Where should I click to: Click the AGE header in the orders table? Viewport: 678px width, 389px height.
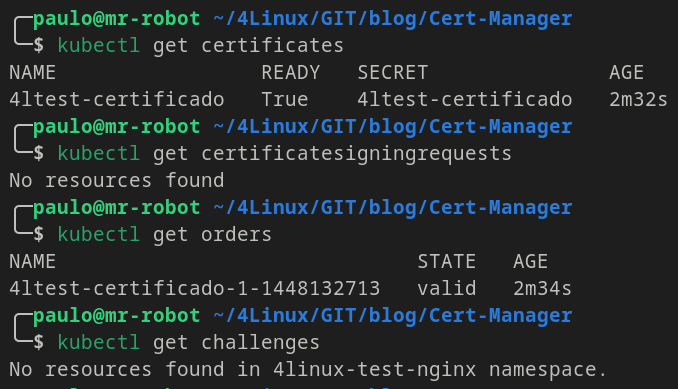pos(531,261)
